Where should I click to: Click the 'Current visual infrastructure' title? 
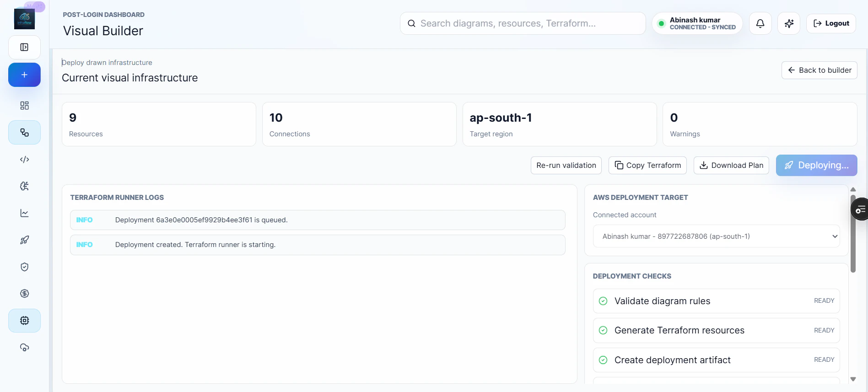(x=129, y=78)
